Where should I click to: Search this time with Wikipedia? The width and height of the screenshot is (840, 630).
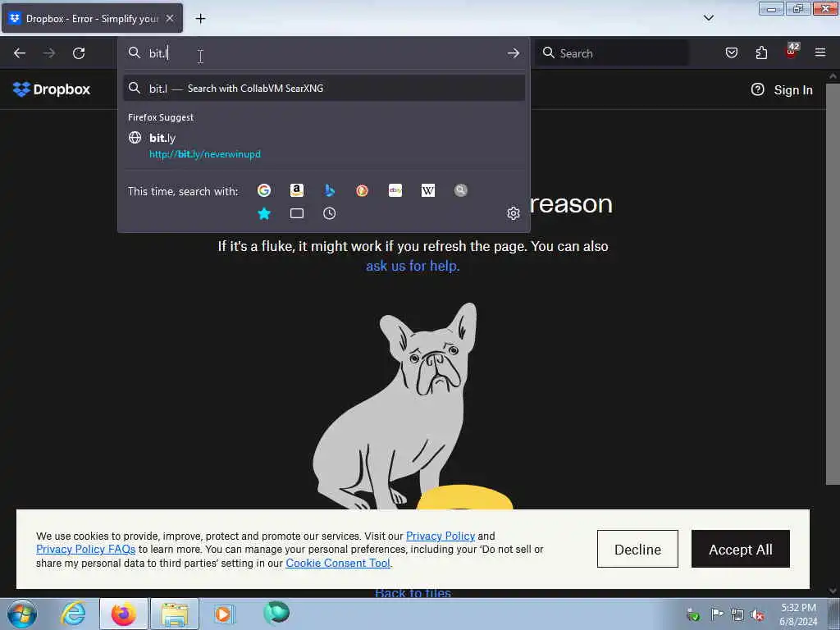[428, 190]
